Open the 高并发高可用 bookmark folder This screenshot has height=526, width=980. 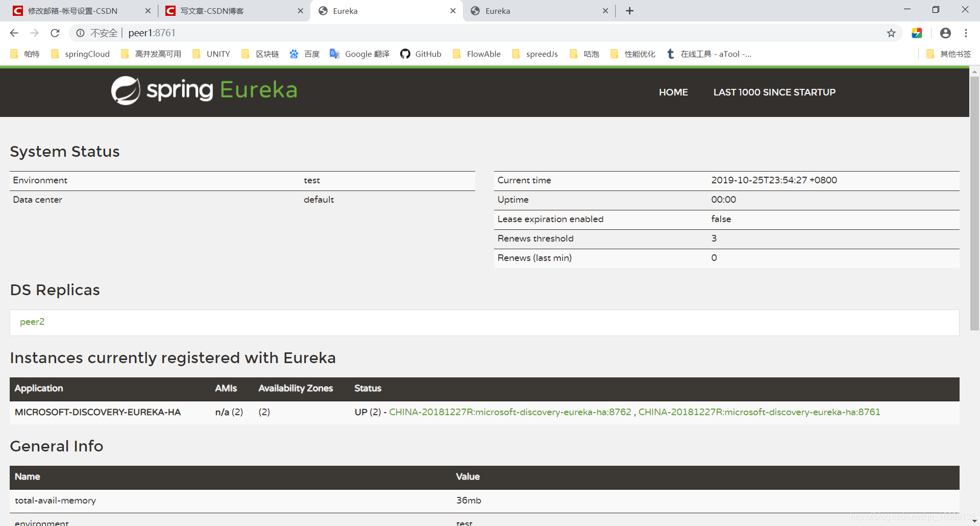(x=151, y=54)
